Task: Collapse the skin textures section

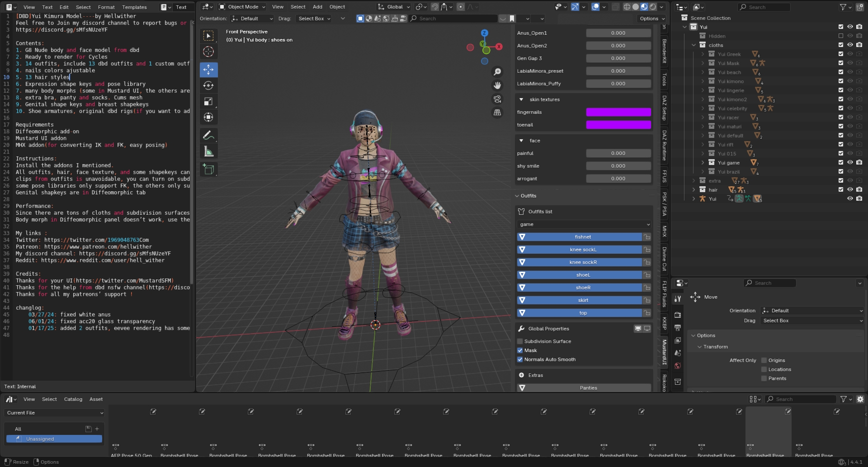Action: coord(521,99)
